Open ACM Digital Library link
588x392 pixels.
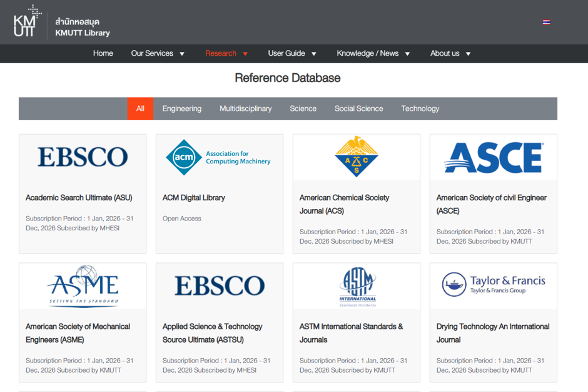[193, 197]
